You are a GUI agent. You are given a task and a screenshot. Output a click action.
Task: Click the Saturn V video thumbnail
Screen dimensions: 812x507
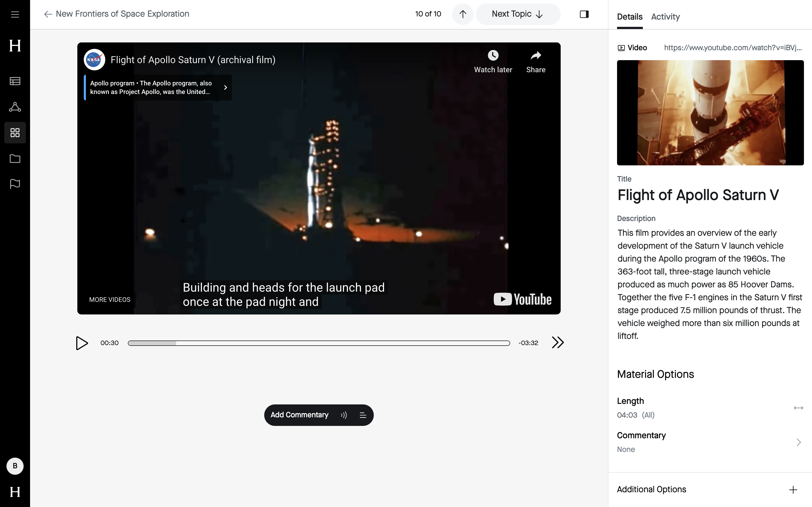[x=710, y=113]
